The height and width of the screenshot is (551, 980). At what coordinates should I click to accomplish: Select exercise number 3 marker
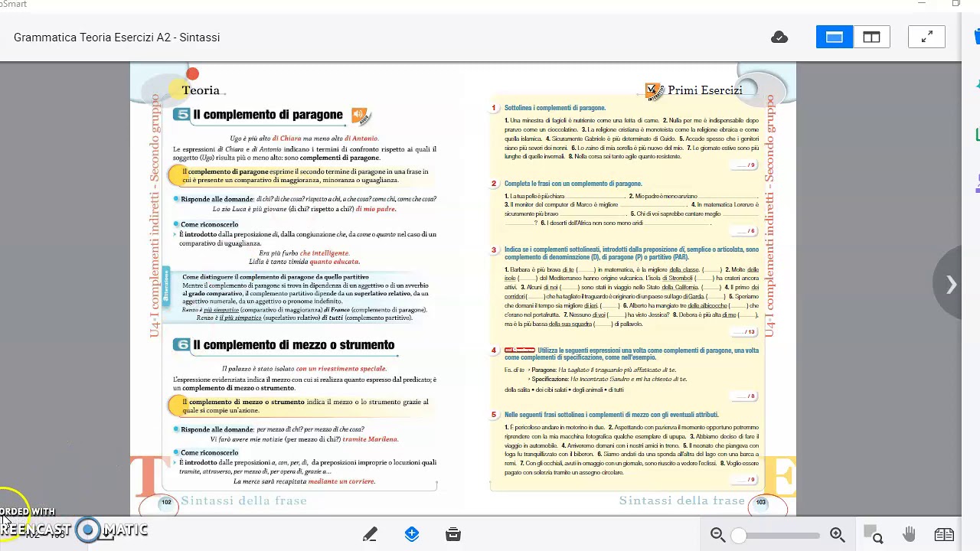pyautogui.click(x=494, y=249)
